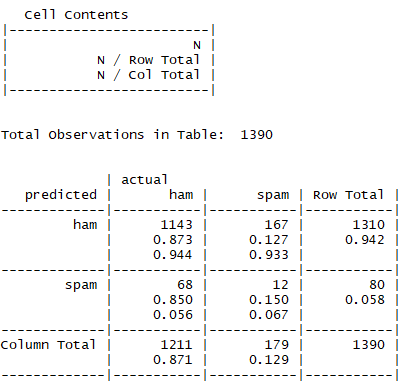This screenshot has height=385, width=416.
Task: Click the spam row total 80
Action: 377,285
